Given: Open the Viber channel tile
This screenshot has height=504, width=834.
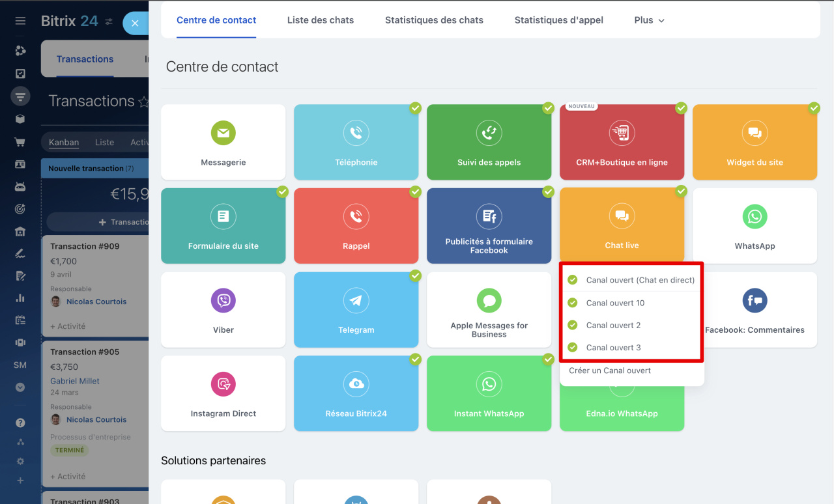Looking at the screenshot, I should click(x=223, y=309).
